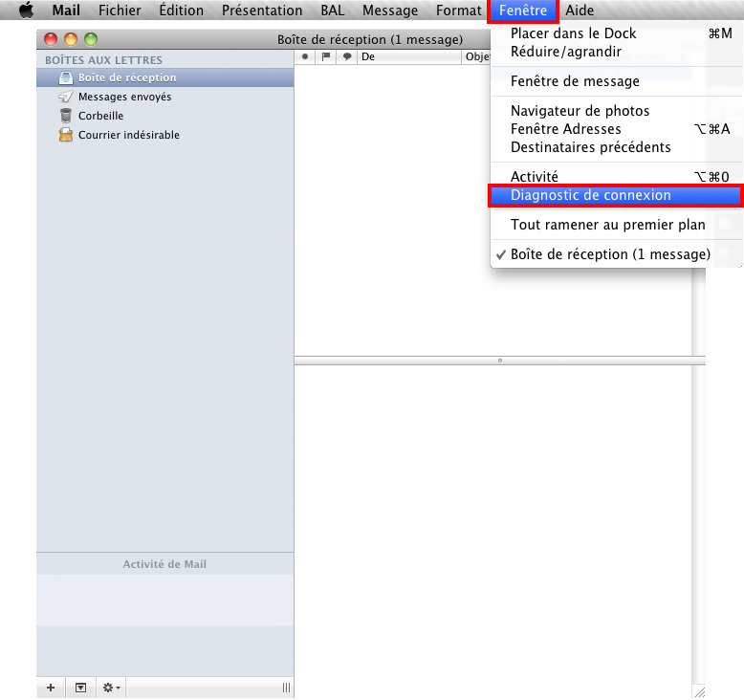Open the Aide menu

[x=580, y=10]
